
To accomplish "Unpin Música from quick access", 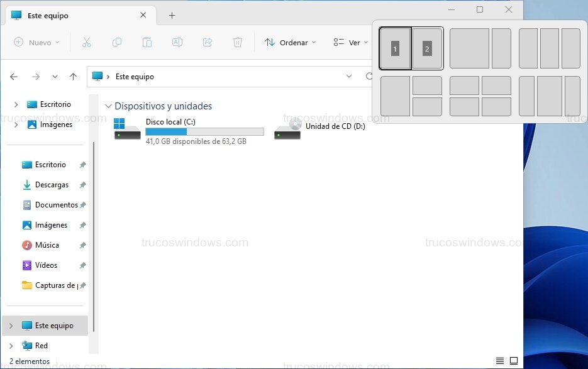I will [x=82, y=245].
